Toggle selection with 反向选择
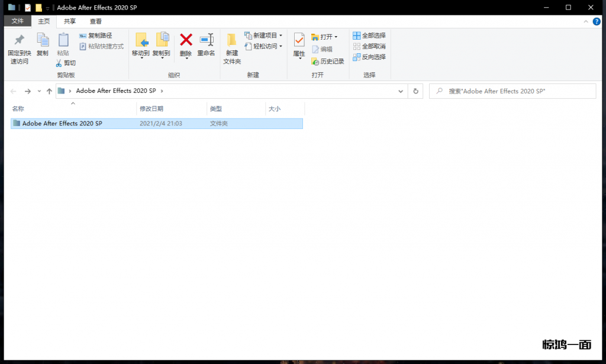This screenshot has height=364, width=606. [369, 57]
